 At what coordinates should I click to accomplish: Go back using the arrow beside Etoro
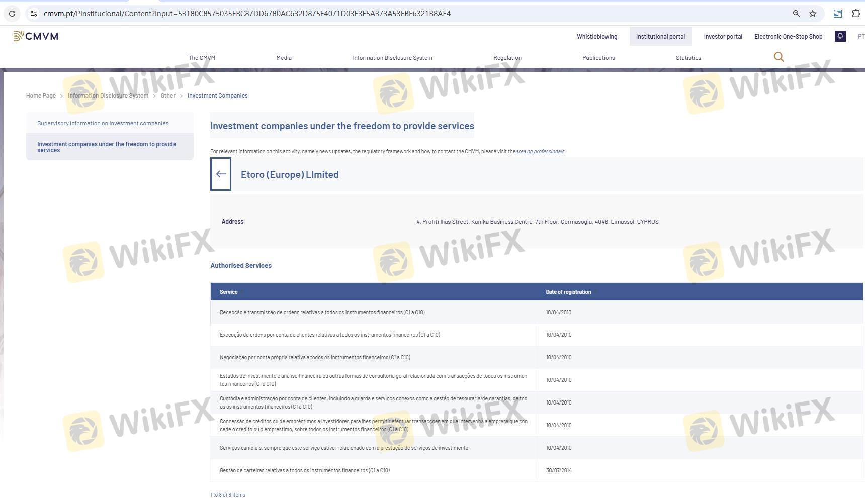221,174
